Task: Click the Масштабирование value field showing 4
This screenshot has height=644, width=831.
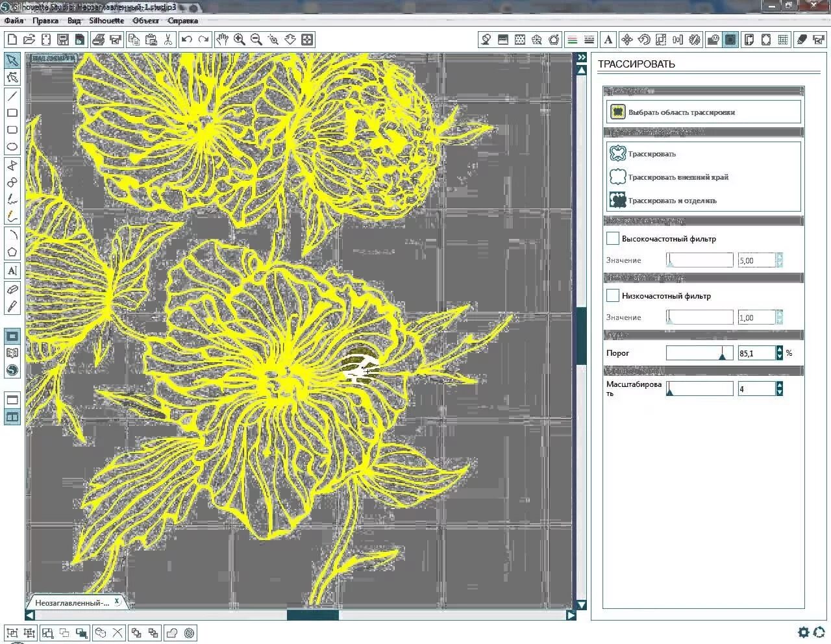Action: pos(756,389)
